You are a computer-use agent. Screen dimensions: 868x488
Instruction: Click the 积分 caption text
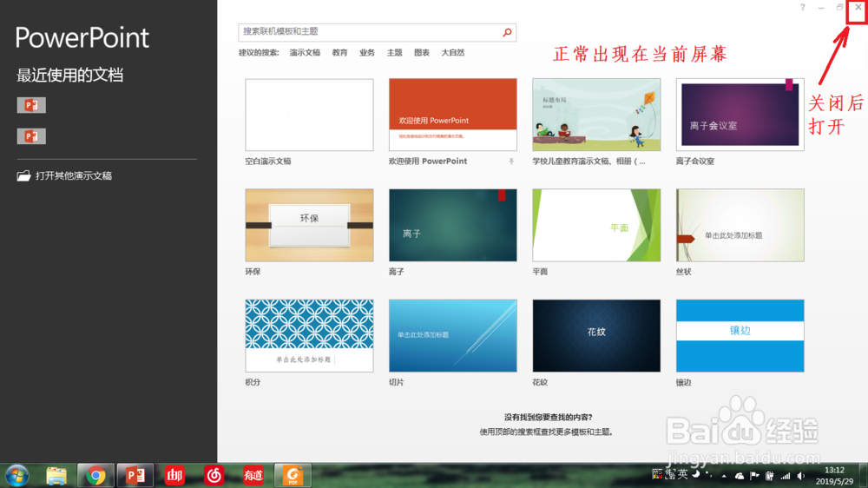point(253,382)
